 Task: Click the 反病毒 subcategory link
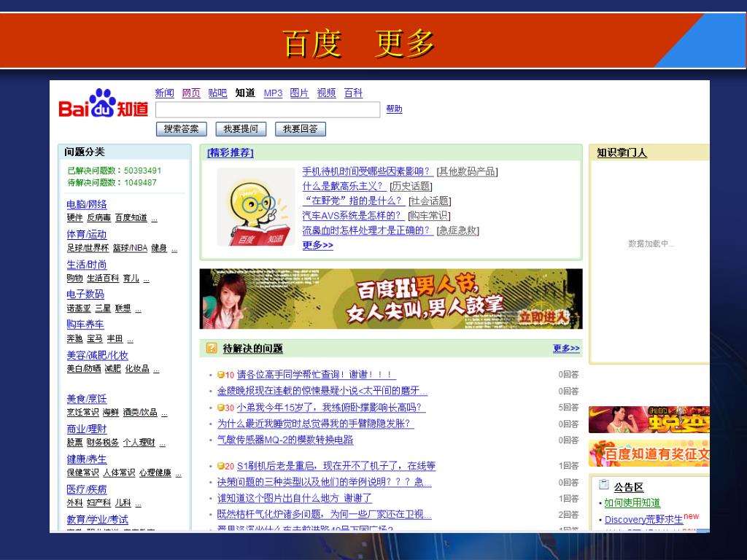(x=98, y=217)
